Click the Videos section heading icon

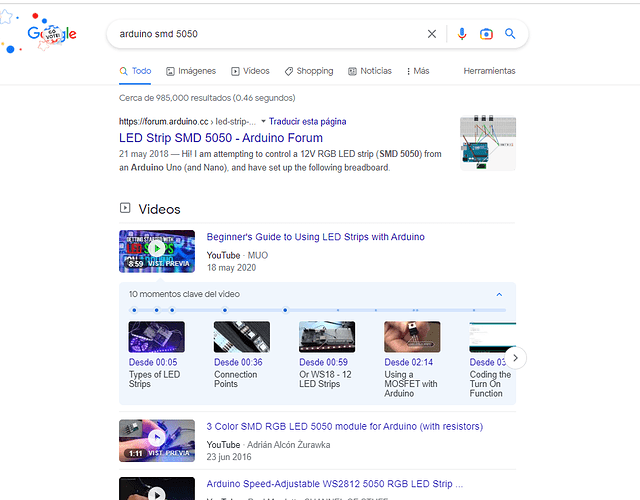[x=125, y=208]
